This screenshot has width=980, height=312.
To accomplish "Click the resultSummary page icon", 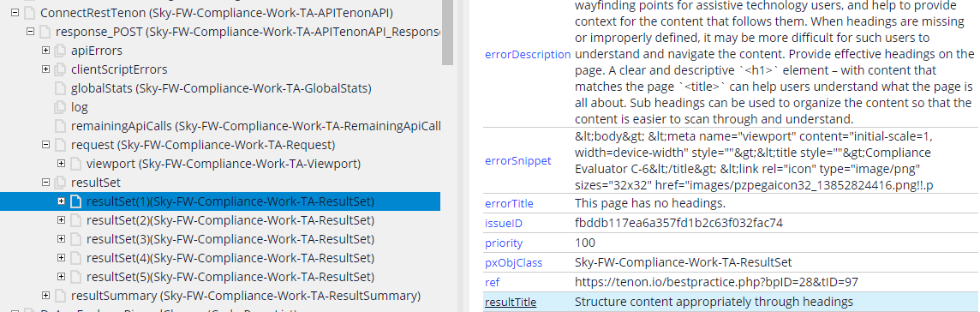I will click(x=60, y=295).
